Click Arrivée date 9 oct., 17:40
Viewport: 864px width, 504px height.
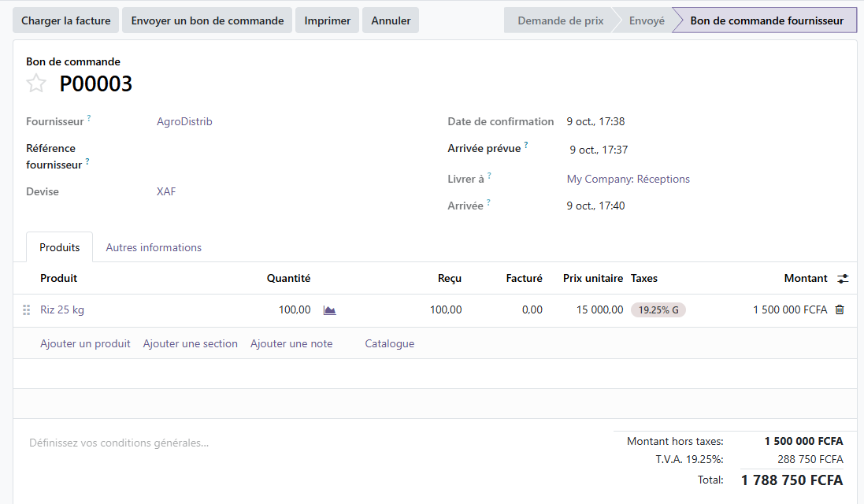(595, 206)
